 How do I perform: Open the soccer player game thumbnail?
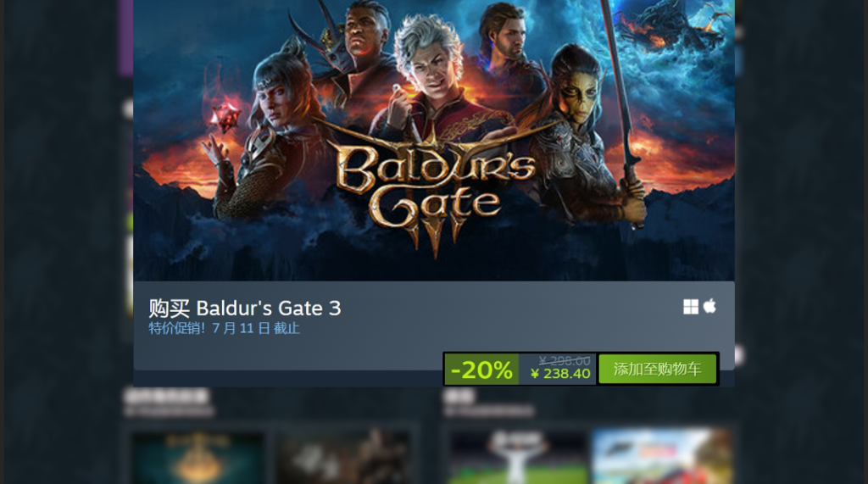click(517, 458)
